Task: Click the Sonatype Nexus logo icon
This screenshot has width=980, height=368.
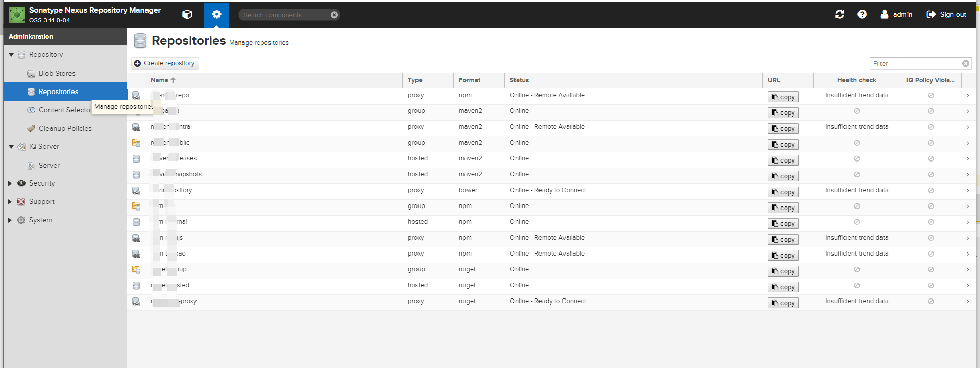Action: pyautogui.click(x=17, y=15)
